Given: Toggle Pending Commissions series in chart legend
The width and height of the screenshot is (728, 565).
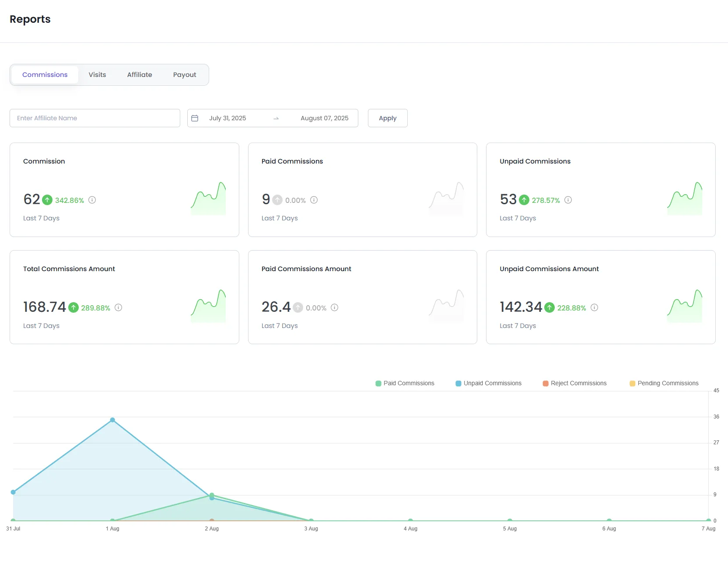Looking at the screenshot, I should click(x=664, y=383).
